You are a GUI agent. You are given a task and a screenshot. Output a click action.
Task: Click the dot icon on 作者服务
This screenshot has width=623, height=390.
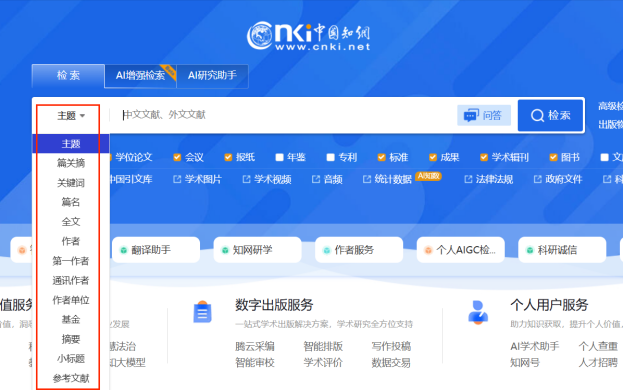point(327,250)
